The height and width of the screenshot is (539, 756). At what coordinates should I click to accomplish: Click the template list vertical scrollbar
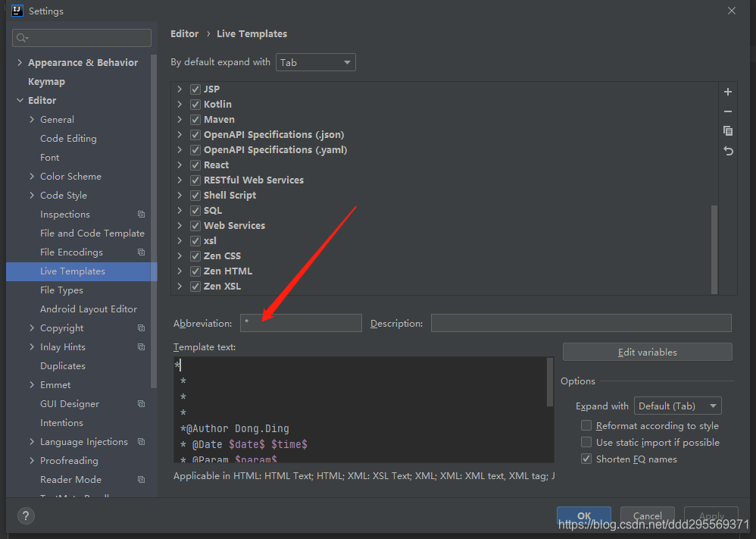[x=714, y=249]
